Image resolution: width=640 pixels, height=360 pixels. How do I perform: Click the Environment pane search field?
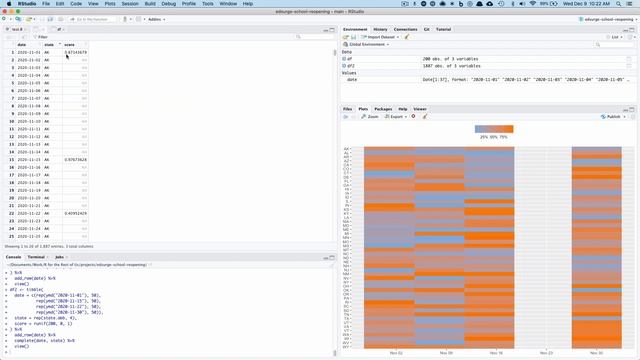point(614,44)
